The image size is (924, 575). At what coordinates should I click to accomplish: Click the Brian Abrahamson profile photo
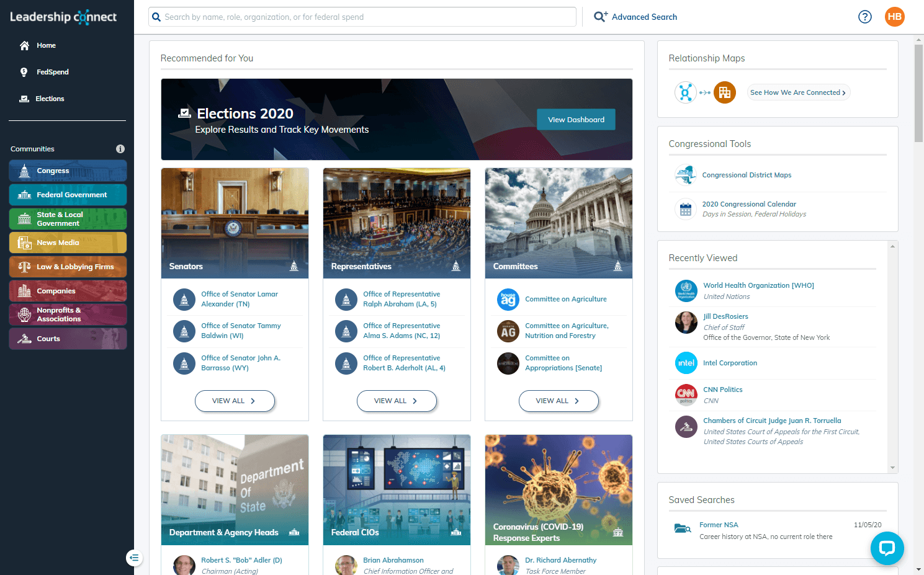[346, 565]
